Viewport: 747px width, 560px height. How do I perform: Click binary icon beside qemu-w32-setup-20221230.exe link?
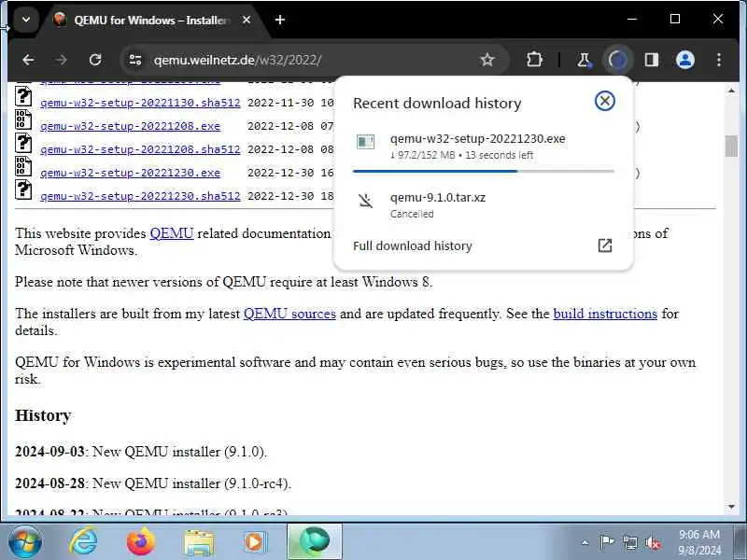(23, 167)
